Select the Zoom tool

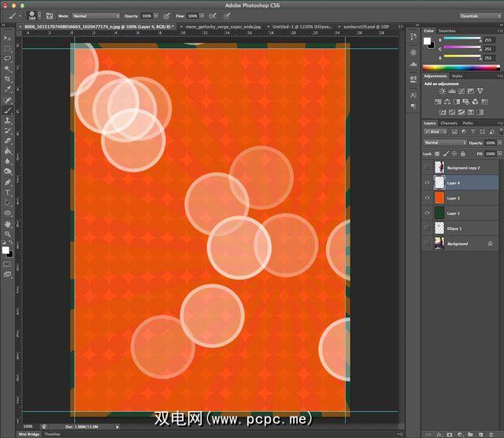[8, 234]
